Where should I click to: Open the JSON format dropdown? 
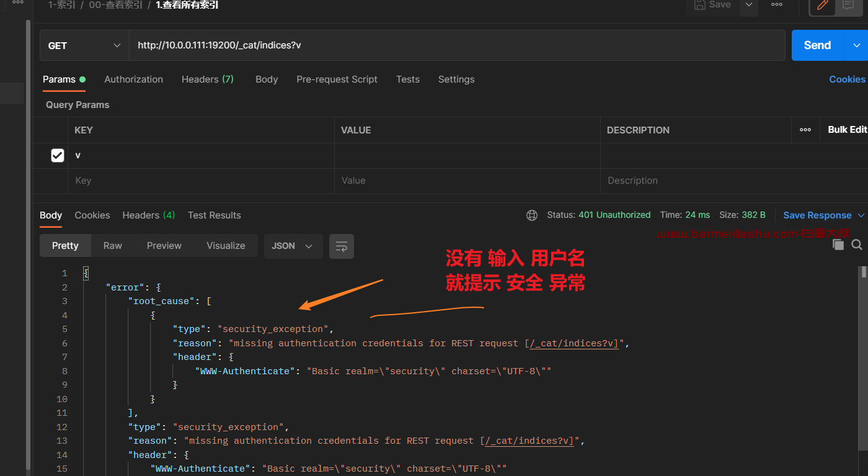click(293, 246)
